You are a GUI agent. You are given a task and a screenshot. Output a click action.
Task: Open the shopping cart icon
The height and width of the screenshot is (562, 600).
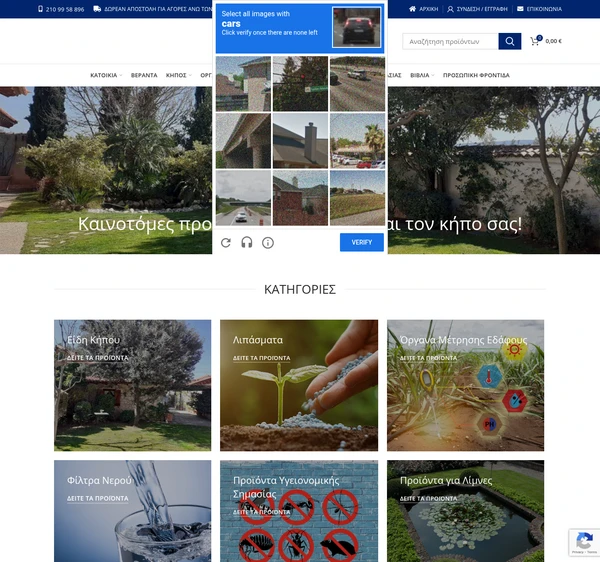(x=535, y=41)
